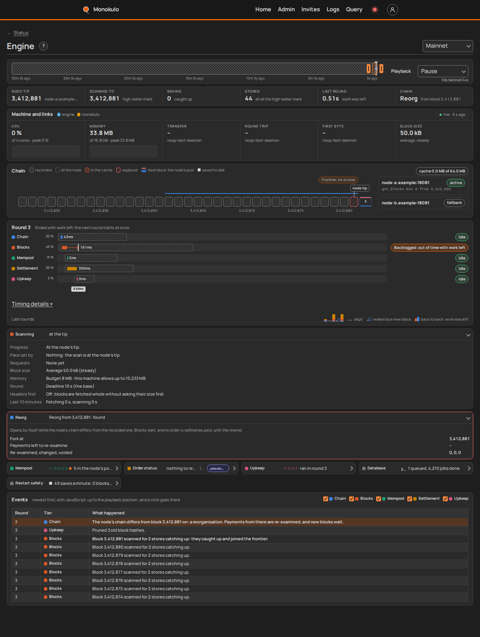Click the Reorg panel blue status icon
This screenshot has width=480, height=637.
(12, 417)
